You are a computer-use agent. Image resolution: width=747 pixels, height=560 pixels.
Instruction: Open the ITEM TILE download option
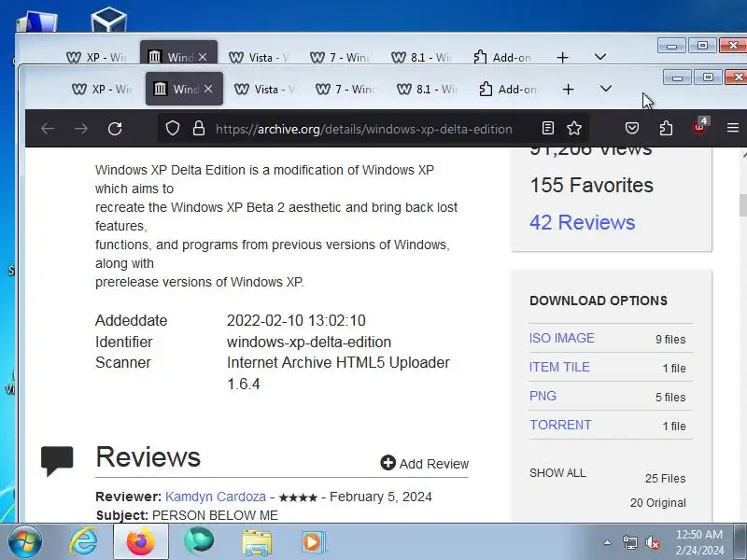coord(559,367)
